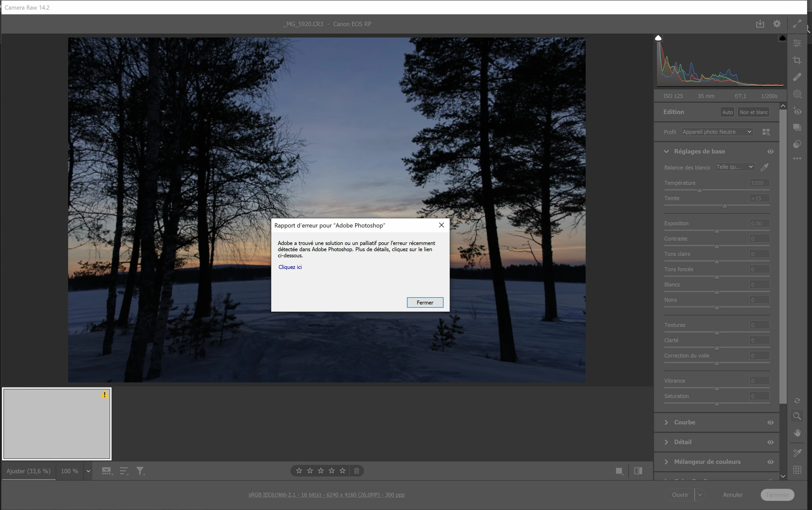Click the save image download icon
Screen dimensions: 812x510
[760, 24]
